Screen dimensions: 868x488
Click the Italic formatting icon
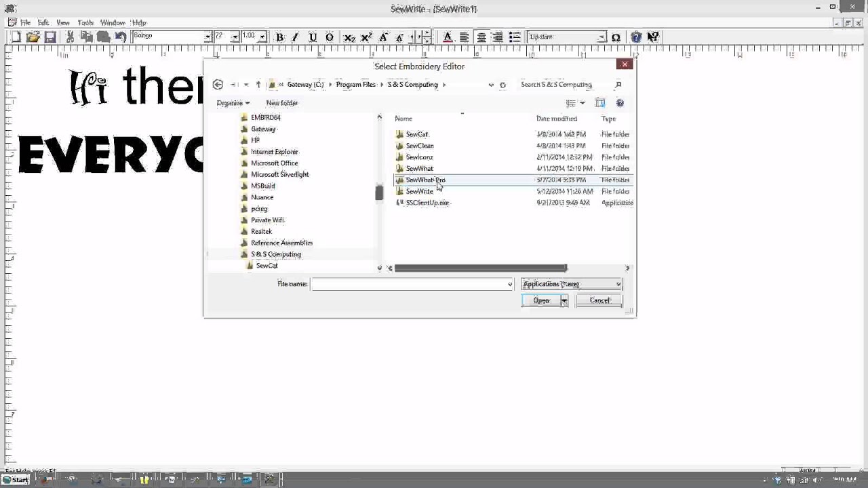295,37
